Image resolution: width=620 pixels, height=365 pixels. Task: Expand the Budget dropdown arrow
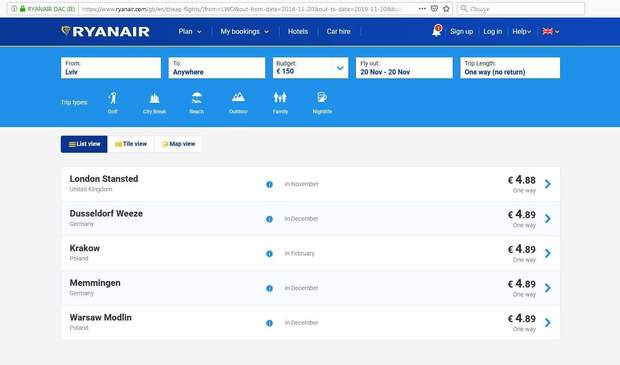tap(340, 68)
